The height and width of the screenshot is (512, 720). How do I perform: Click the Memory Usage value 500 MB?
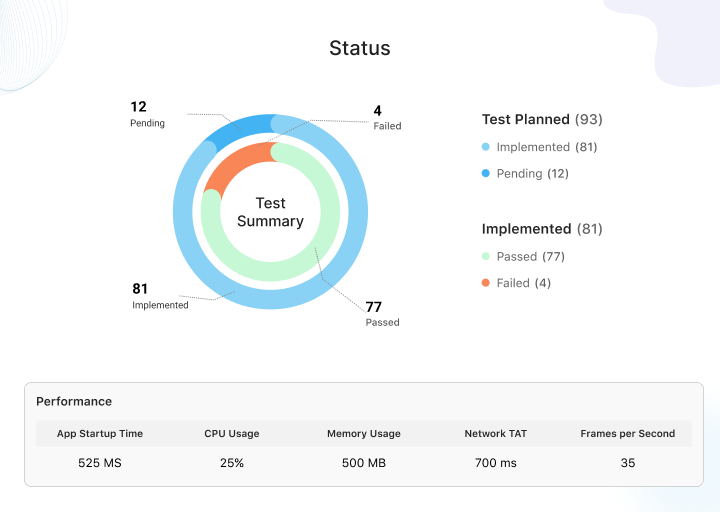364,463
